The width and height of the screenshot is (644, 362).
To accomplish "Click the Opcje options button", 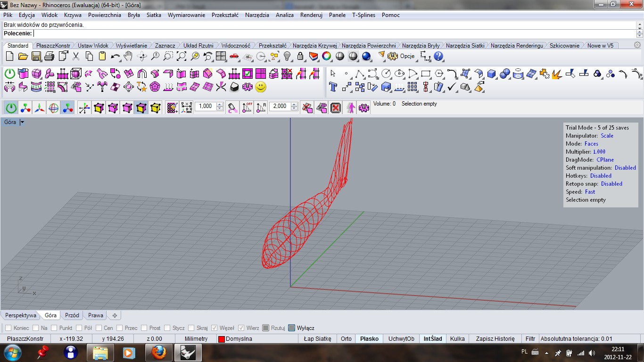I will 407,56.
